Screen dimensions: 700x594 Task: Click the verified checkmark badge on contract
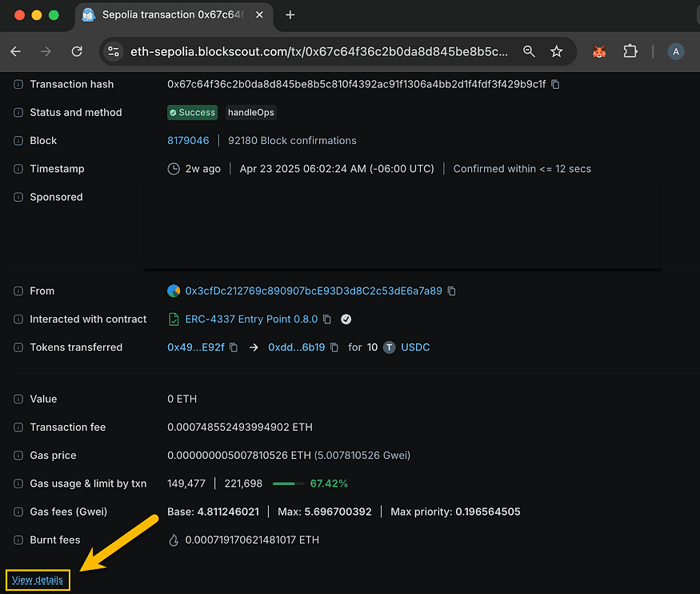(x=346, y=319)
